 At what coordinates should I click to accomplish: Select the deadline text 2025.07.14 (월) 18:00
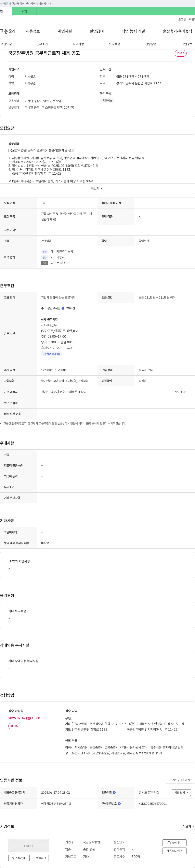click(x=24, y=718)
